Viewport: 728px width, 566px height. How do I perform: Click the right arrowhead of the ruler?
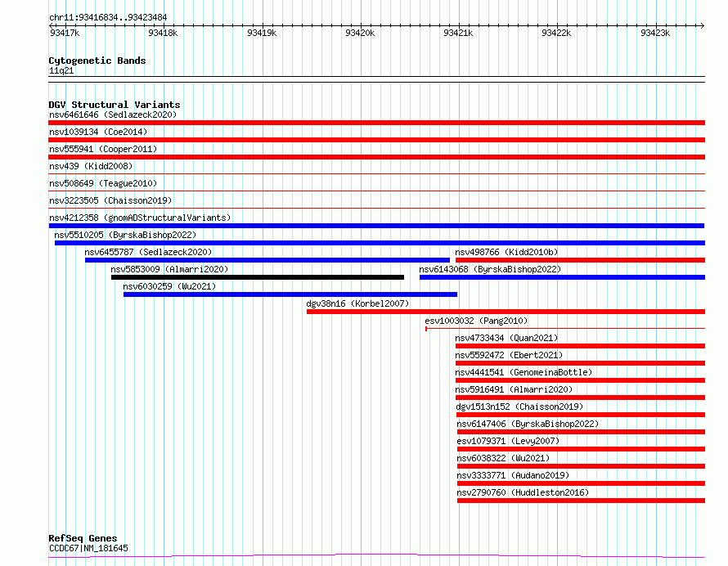coord(703,25)
